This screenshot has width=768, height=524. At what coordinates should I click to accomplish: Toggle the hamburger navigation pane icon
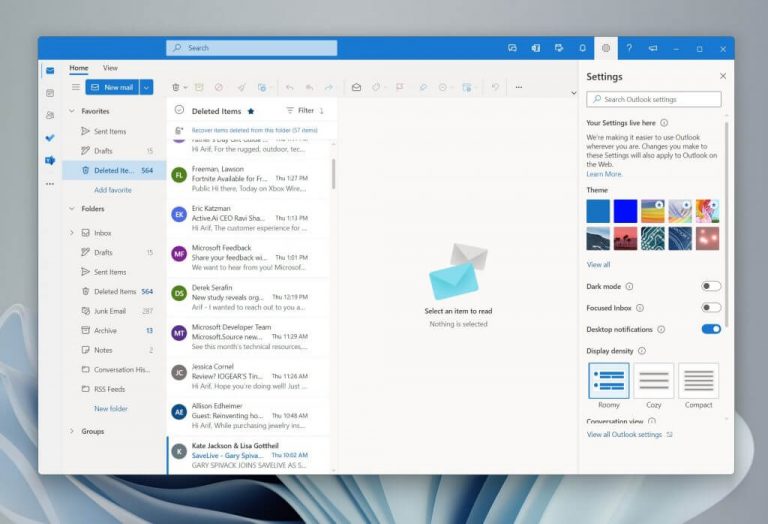(x=74, y=87)
